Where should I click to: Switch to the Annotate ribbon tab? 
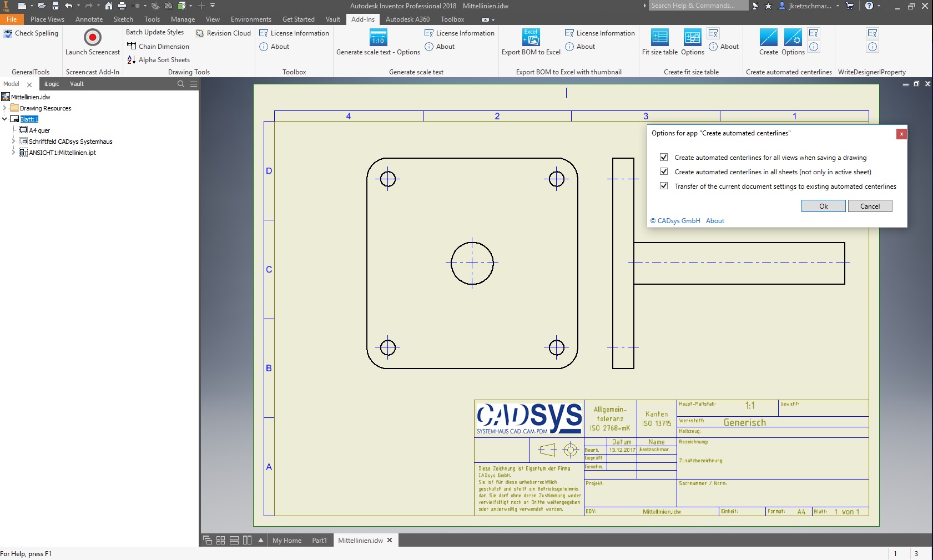point(89,19)
